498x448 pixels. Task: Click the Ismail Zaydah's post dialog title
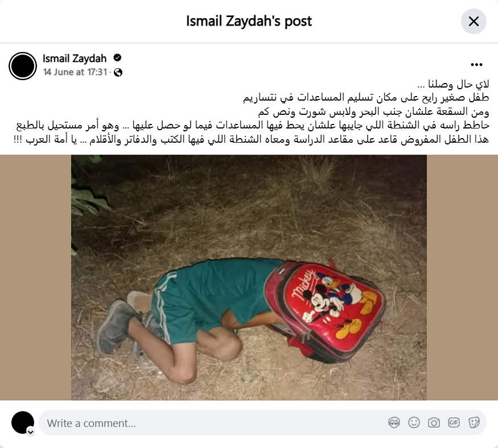pos(249,21)
